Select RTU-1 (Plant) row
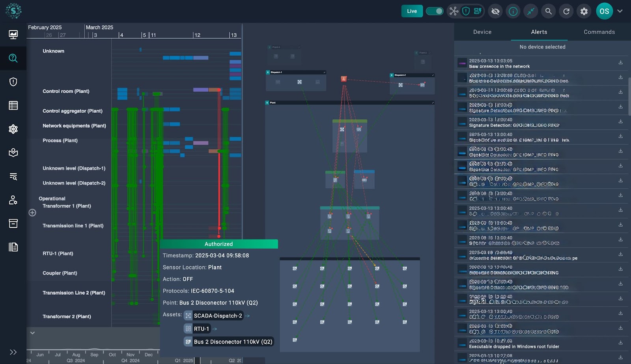Image resolution: width=631 pixels, height=364 pixels. [x=58, y=254]
